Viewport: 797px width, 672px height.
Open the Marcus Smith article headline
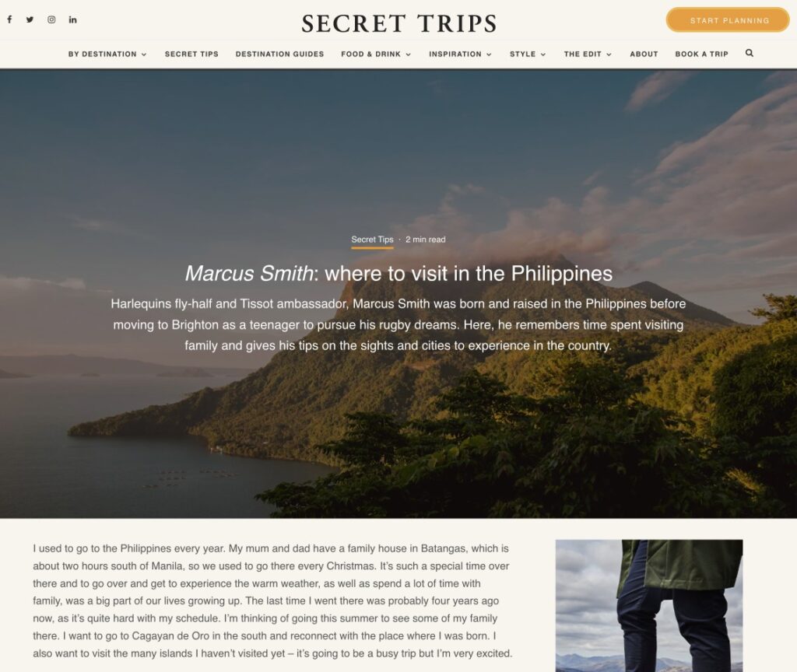tap(398, 273)
